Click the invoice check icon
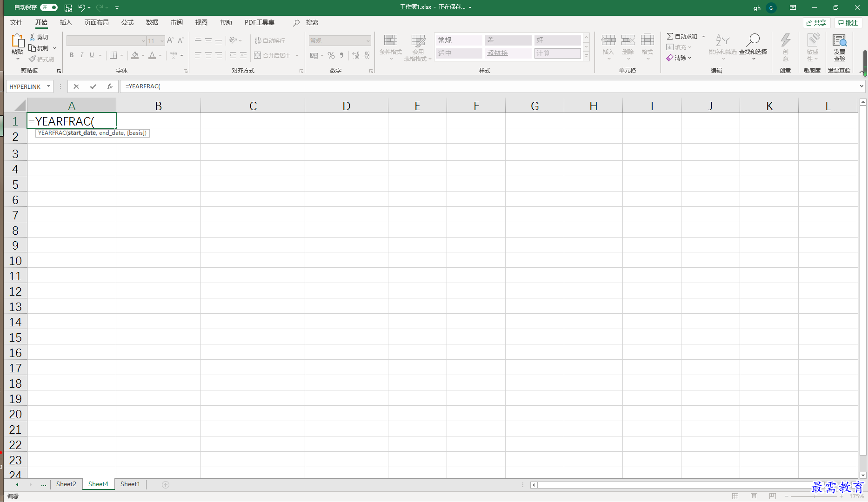Screen dimensions: 868x502 point(840,40)
